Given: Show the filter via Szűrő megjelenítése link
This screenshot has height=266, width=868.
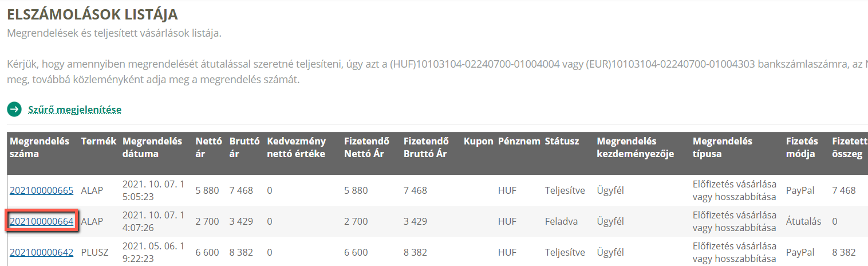Looking at the screenshot, I should coord(74,109).
